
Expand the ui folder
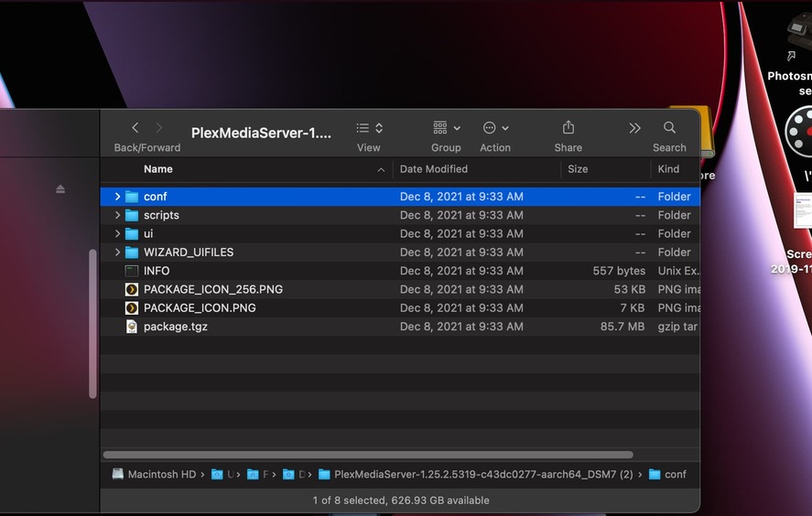click(x=117, y=234)
